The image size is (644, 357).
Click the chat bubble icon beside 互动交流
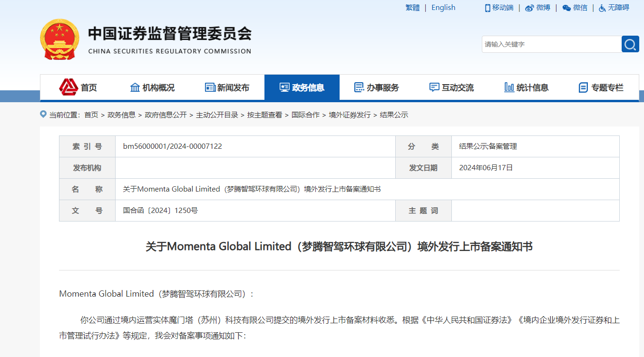tap(434, 87)
